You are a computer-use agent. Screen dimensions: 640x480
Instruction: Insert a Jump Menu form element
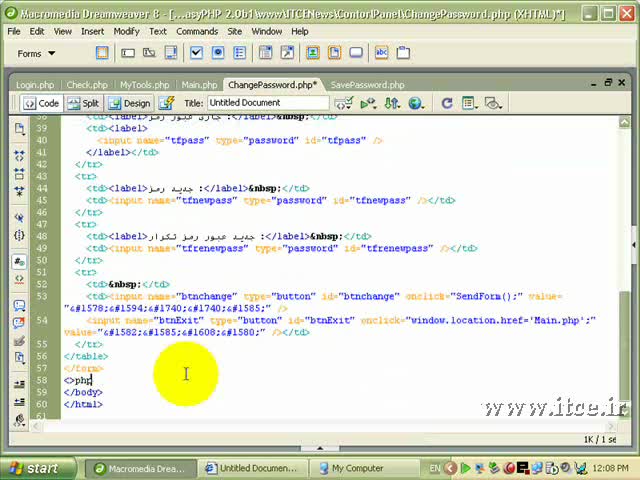click(287, 53)
